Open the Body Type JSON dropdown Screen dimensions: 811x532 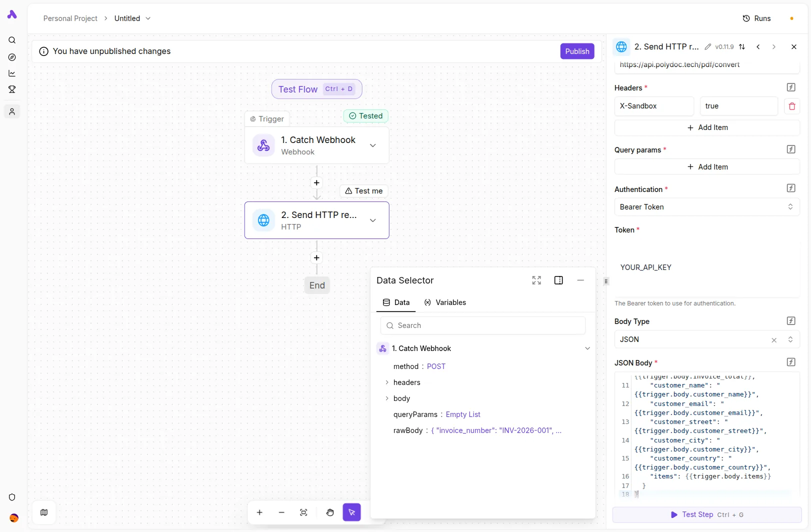point(707,339)
